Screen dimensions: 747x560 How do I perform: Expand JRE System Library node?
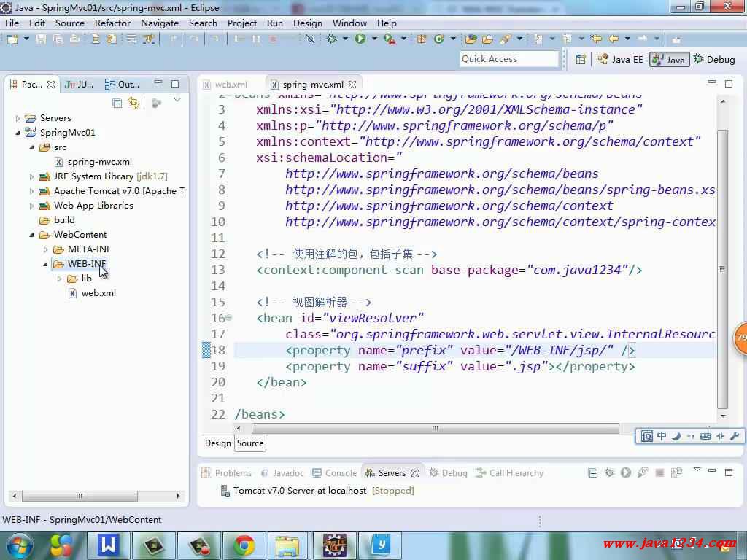tap(31, 176)
